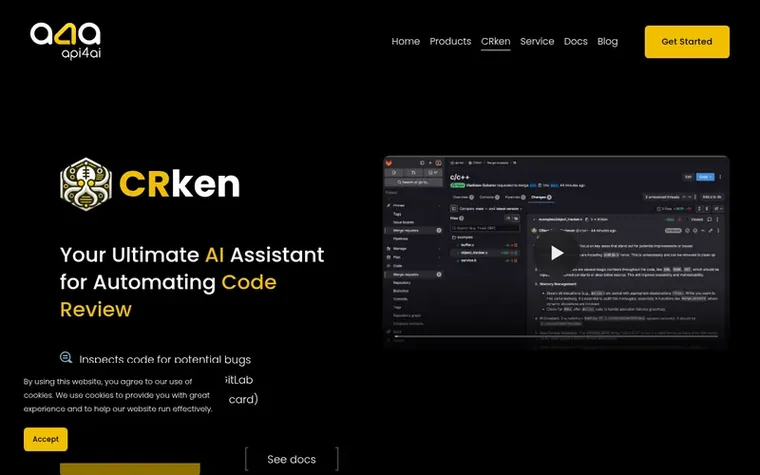Open the Docs navigation link

pos(575,42)
